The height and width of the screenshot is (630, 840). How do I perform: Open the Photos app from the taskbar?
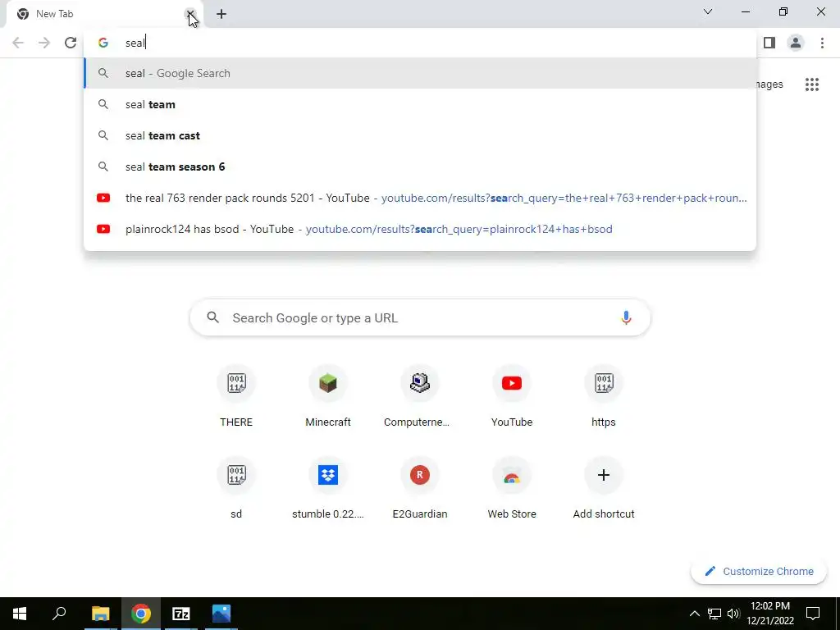pyautogui.click(x=221, y=614)
